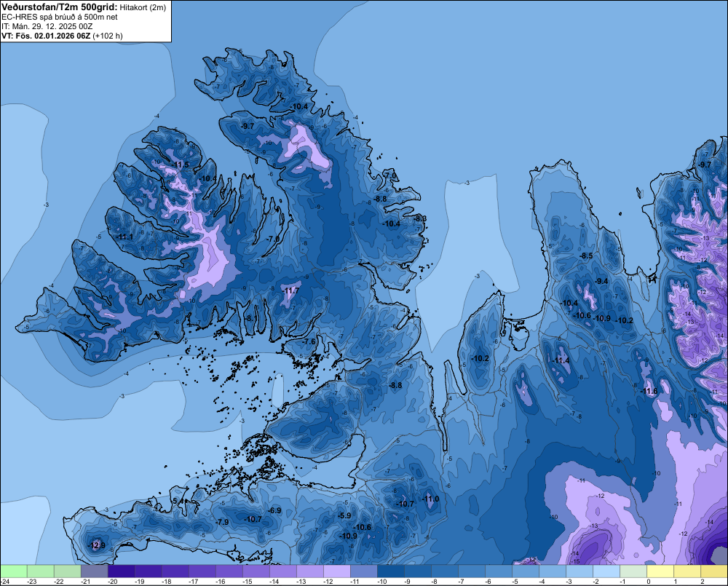This screenshot has width=728, height=586.
Task: Select the grey-purple legend swatch above -21
Action: [x=94, y=571]
